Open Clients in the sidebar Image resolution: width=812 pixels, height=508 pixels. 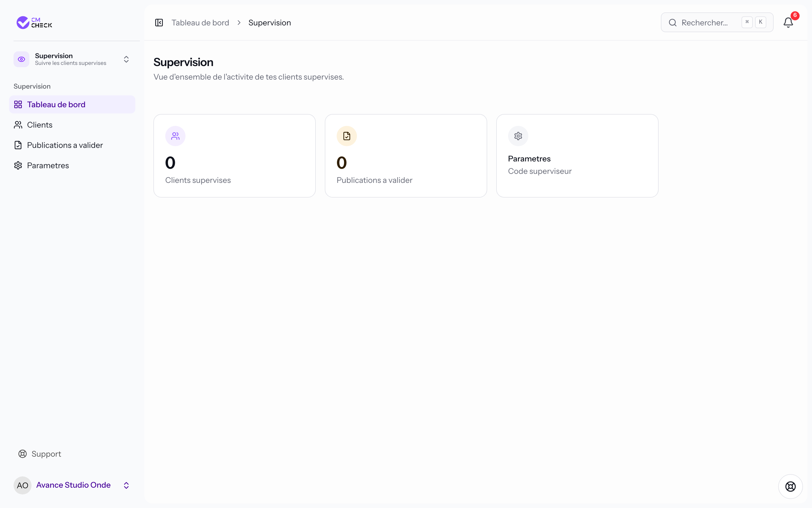pyautogui.click(x=72, y=125)
